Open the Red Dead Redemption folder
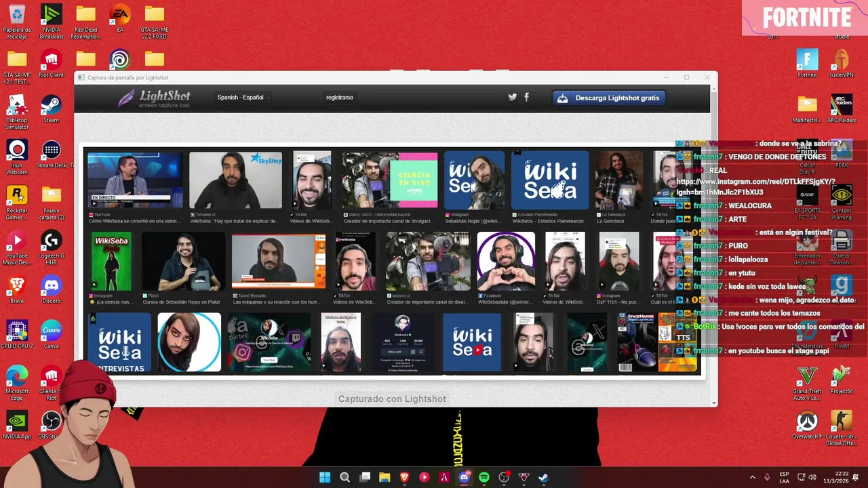 coord(85,22)
